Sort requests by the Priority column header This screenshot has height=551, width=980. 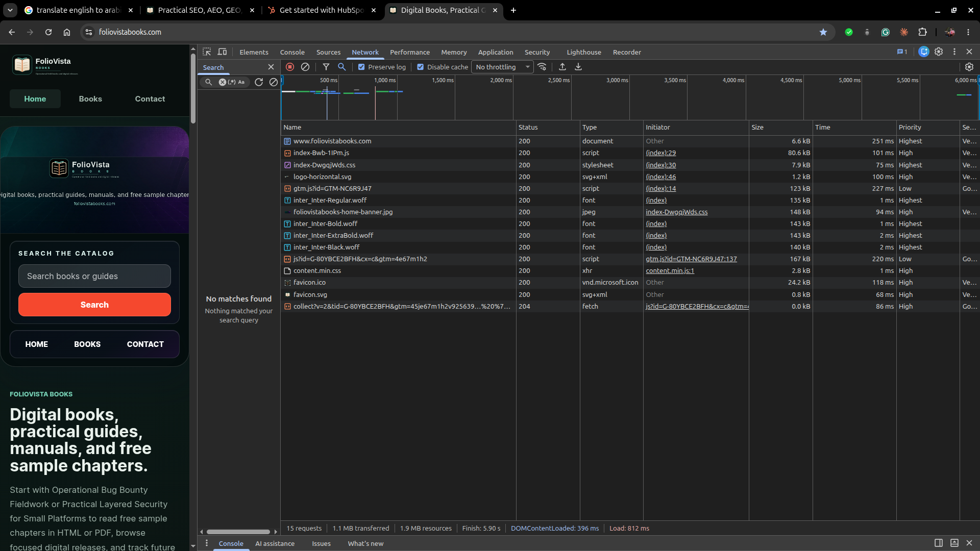(x=928, y=128)
